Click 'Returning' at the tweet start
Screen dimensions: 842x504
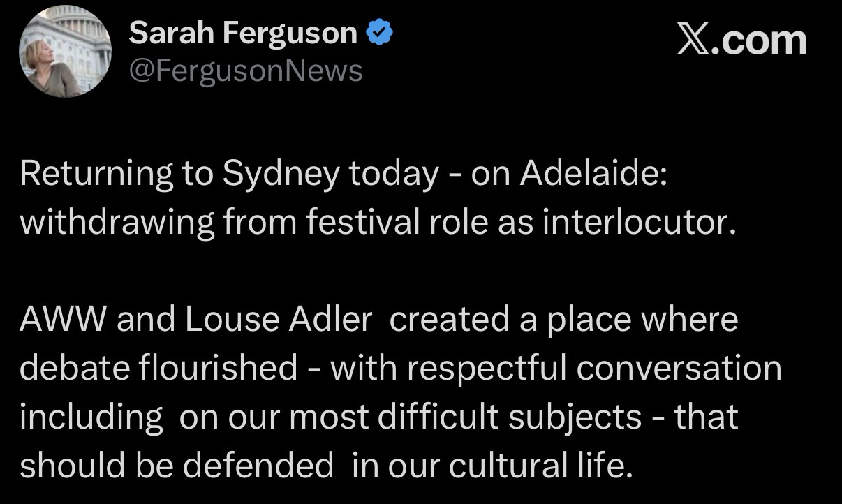point(97,175)
